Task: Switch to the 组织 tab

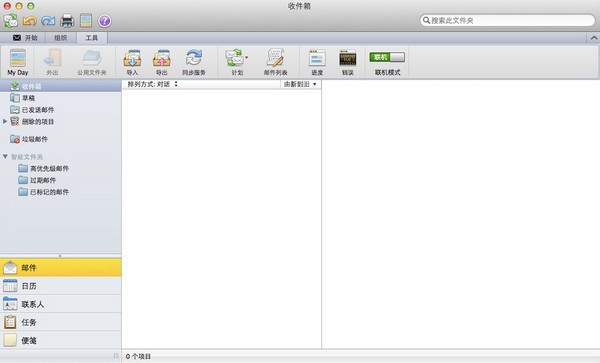Action: [x=60, y=37]
